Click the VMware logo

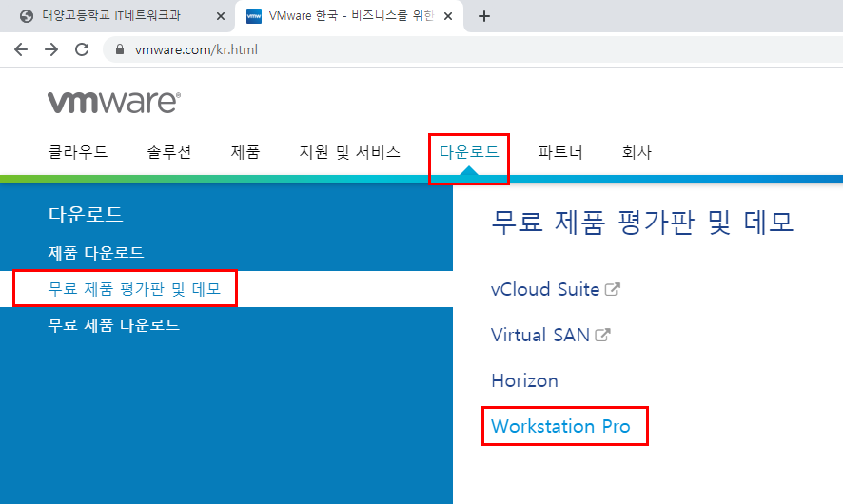114,102
